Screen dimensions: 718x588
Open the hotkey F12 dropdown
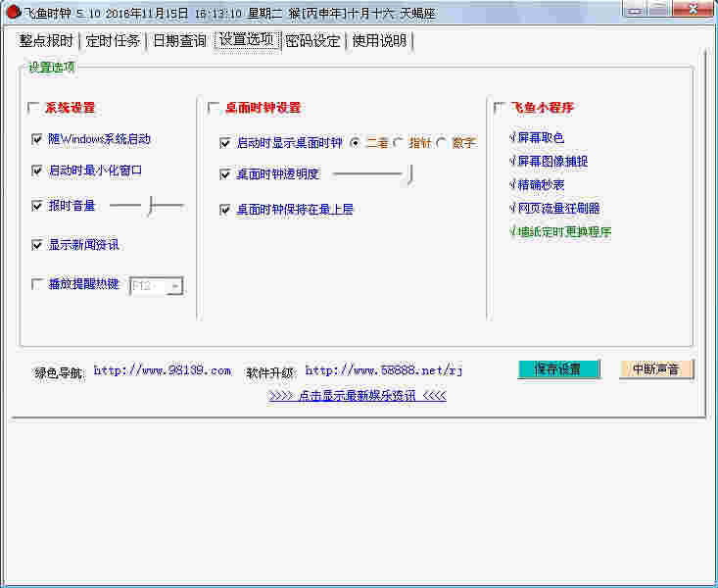175,286
